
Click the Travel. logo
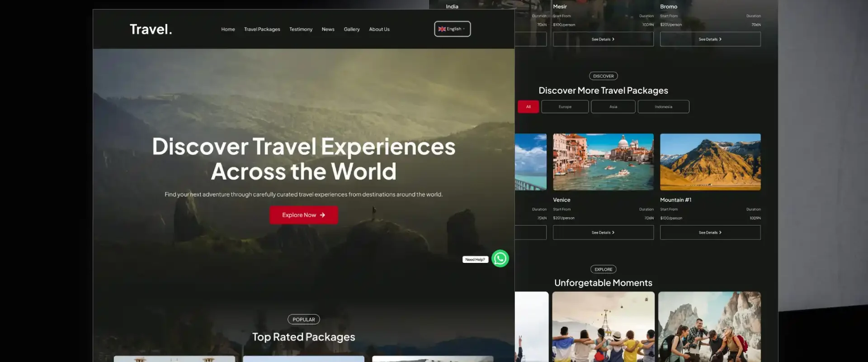click(151, 29)
